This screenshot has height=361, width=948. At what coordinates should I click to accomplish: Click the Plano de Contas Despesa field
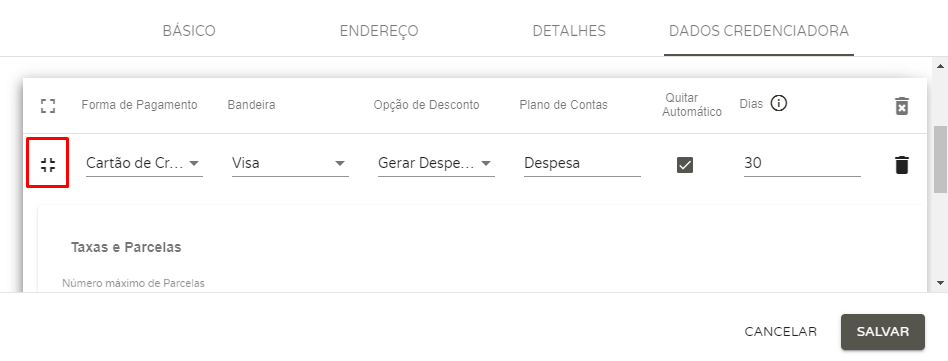pyautogui.click(x=582, y=163)
